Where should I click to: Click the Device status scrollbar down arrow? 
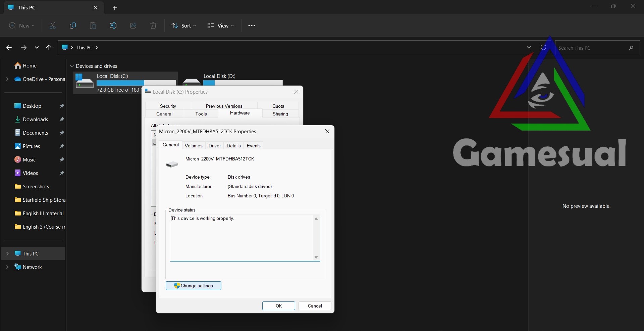[x=316, y=257]
